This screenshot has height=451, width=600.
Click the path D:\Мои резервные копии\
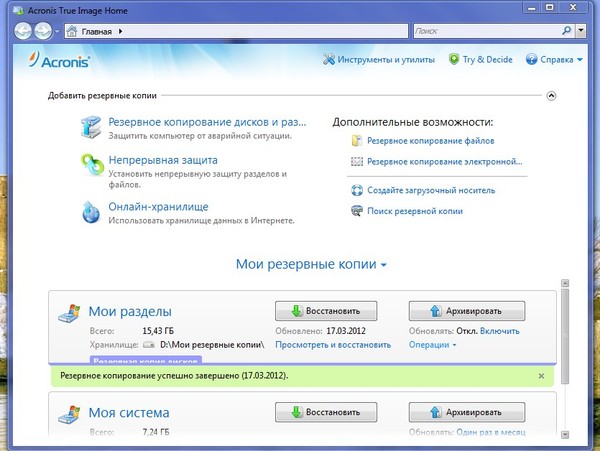tap(212, 345)
